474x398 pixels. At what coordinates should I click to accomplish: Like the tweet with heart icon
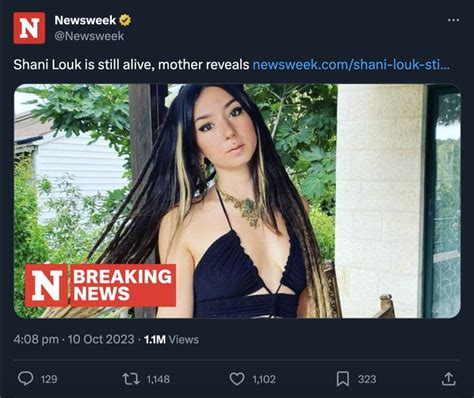(237, 379)
